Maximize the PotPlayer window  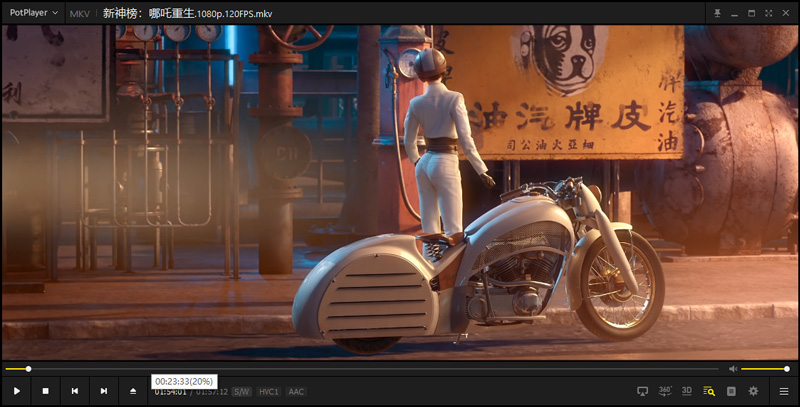point(752,13)
